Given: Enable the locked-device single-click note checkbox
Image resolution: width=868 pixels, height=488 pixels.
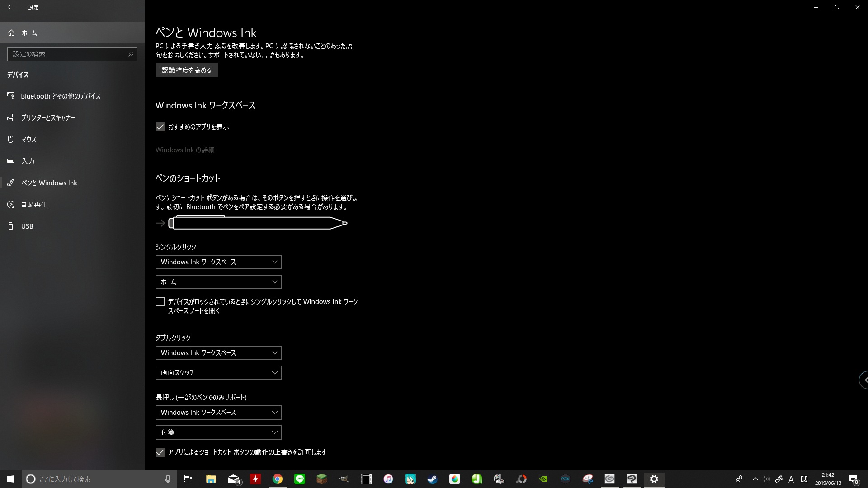Looking at the screenshot, I should pos(160,302).
